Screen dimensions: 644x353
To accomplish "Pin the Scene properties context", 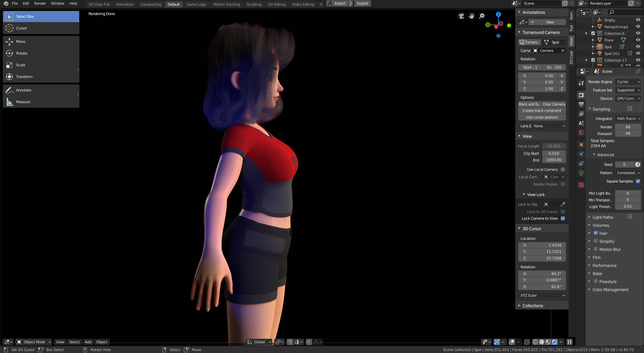I will coord(638,71).
